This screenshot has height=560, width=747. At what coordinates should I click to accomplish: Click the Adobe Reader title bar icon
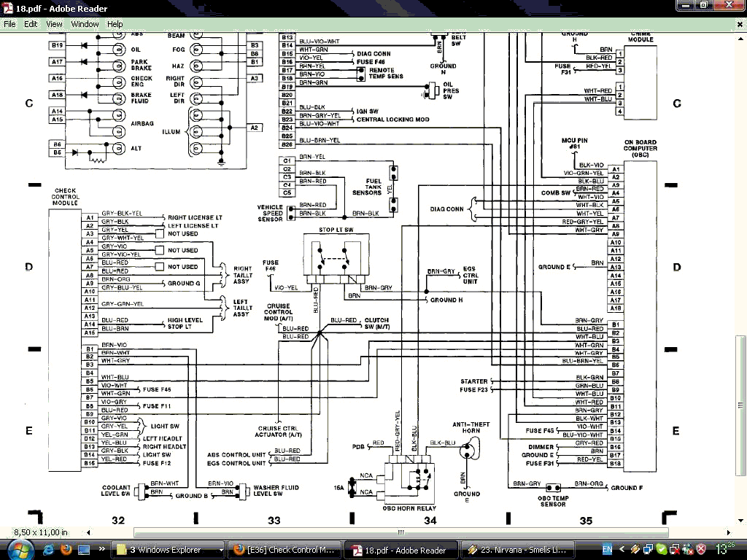click(7, 8)
